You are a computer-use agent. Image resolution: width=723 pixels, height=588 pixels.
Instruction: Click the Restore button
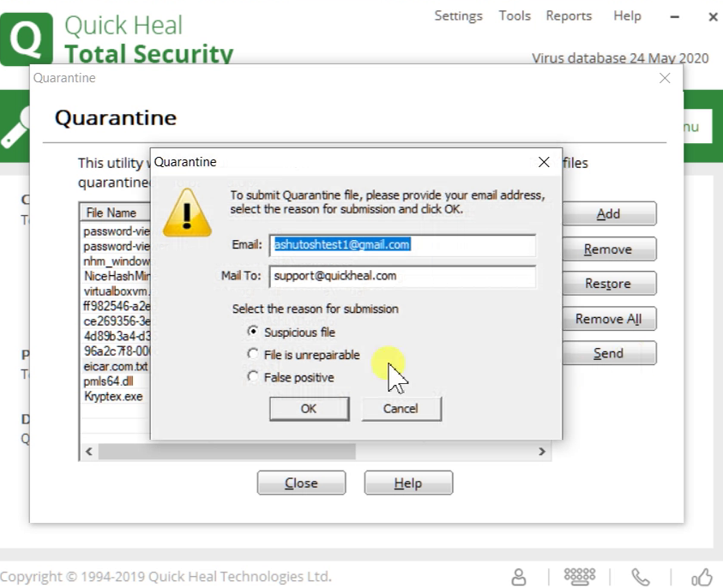point(609,284)
